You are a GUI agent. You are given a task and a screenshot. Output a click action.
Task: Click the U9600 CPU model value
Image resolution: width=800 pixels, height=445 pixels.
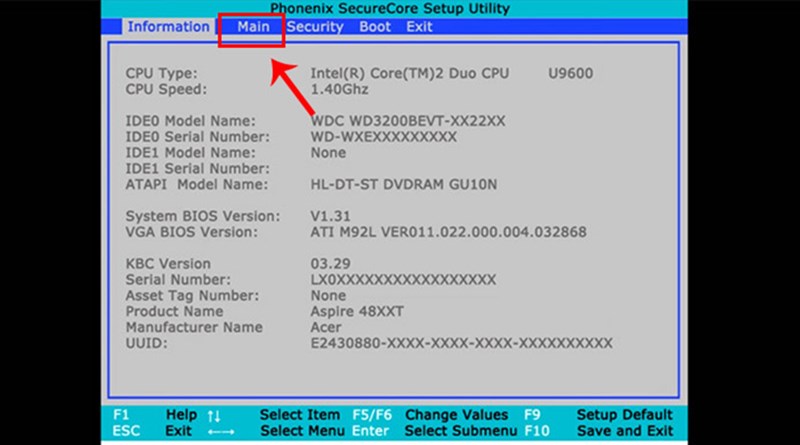[570, 73]
